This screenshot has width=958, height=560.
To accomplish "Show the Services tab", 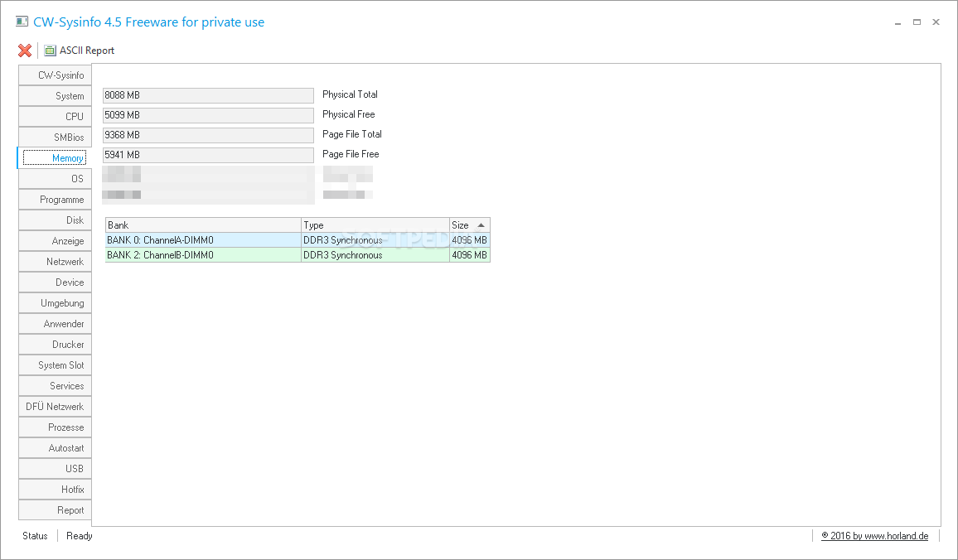I will (x=55, y=386).
